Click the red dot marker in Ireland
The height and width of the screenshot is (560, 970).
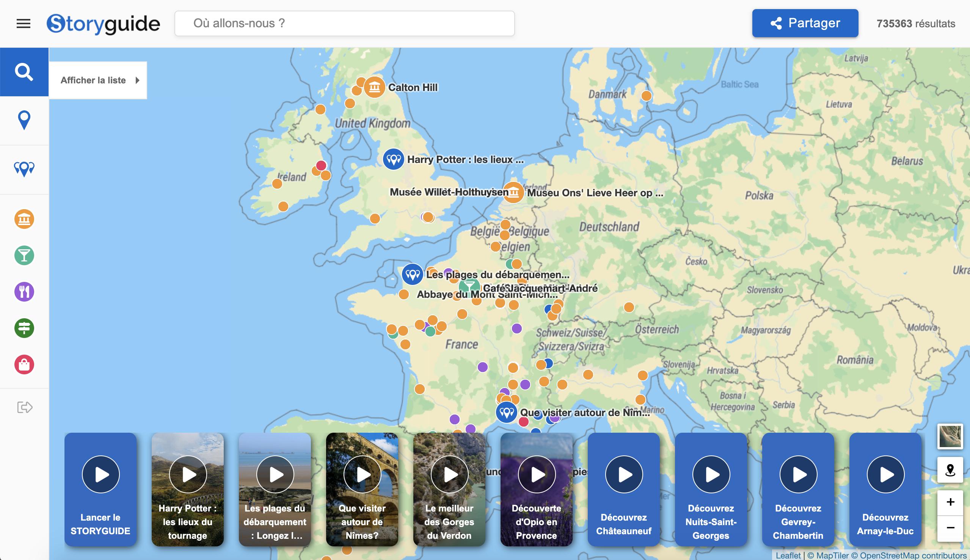pos(321,165)
